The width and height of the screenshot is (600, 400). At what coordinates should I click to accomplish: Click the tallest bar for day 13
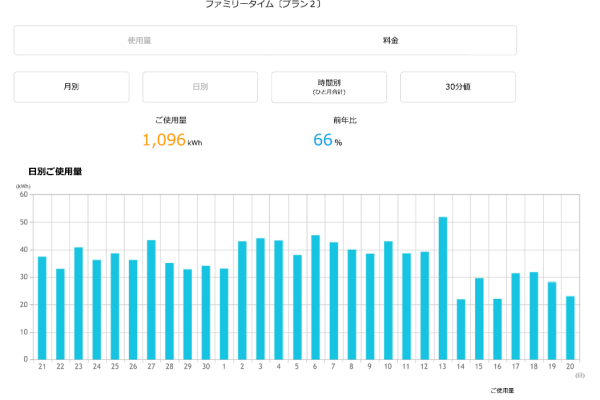pyautogui.click(x=443, y=288)
